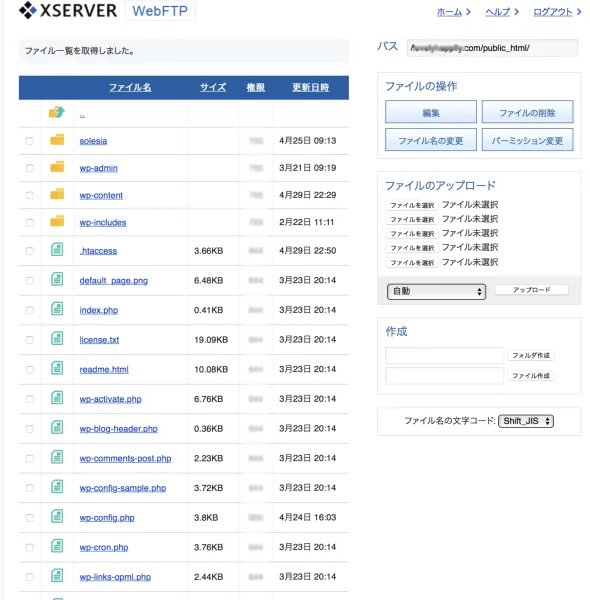The height and width of the screenshot is (600, 590).
Task: Click パーミッション変更 button
Action: (x=527, y=140)
